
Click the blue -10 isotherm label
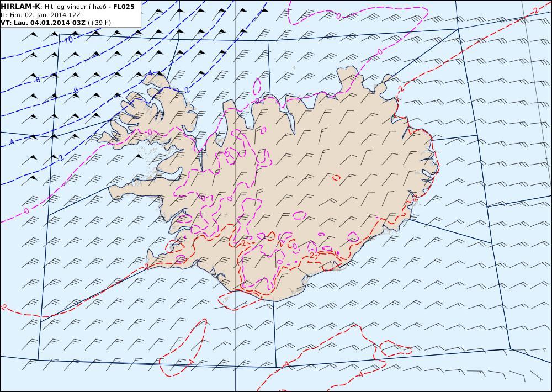[x=68, y=40]
